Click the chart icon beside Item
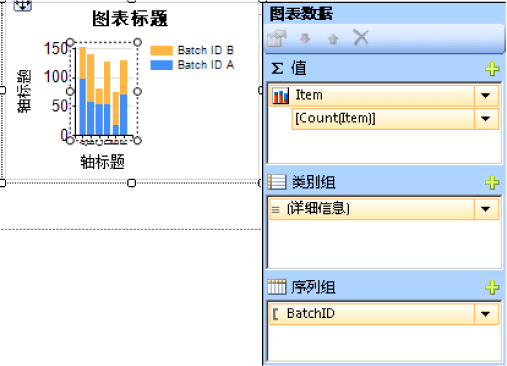507x366 pixels. [280, 96]
